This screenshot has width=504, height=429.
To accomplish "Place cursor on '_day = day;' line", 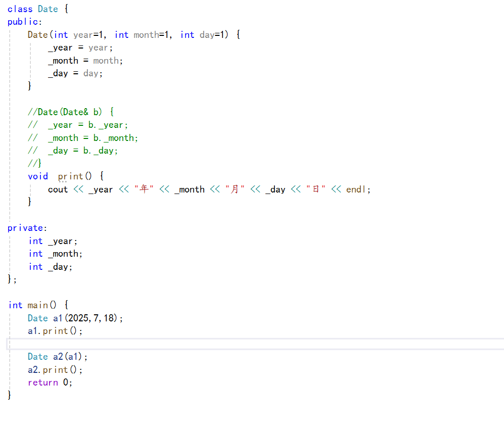I will click(x=75, y=74).
